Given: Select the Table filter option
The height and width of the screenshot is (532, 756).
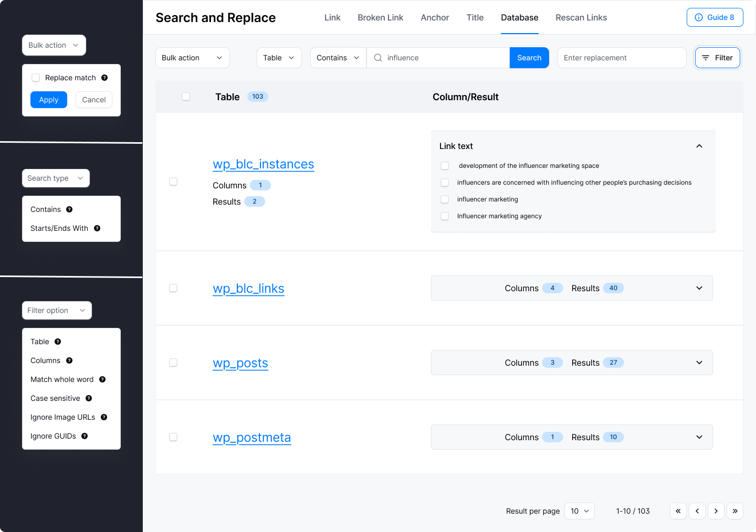Looking at the screenshot, I should (x=40, y=342).
